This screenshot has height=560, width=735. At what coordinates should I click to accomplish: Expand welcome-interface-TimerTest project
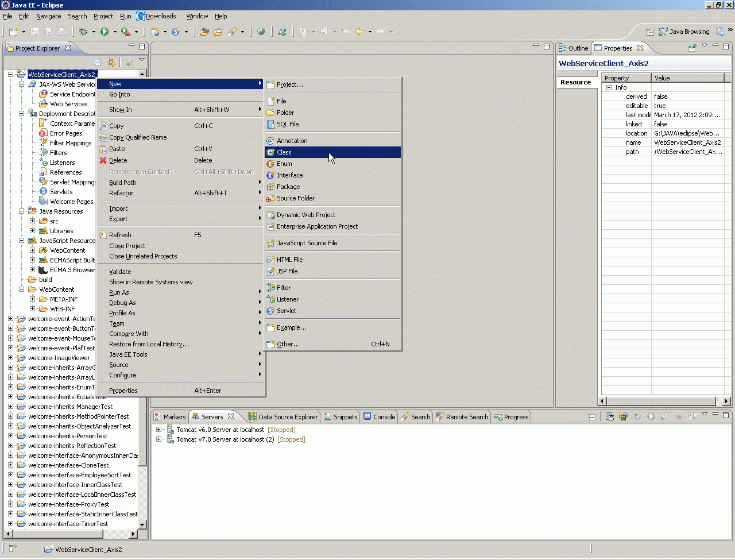tap(10, 524)
